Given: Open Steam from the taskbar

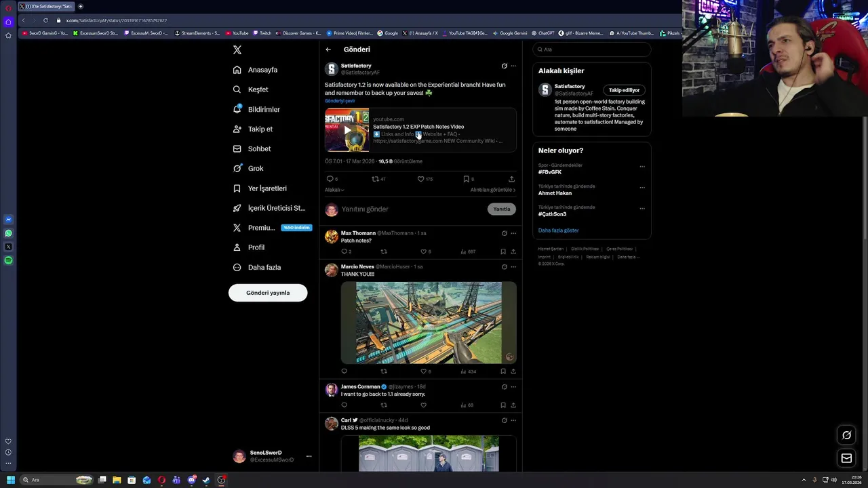Looking at the screenshot, I should (x=206, y=480).
